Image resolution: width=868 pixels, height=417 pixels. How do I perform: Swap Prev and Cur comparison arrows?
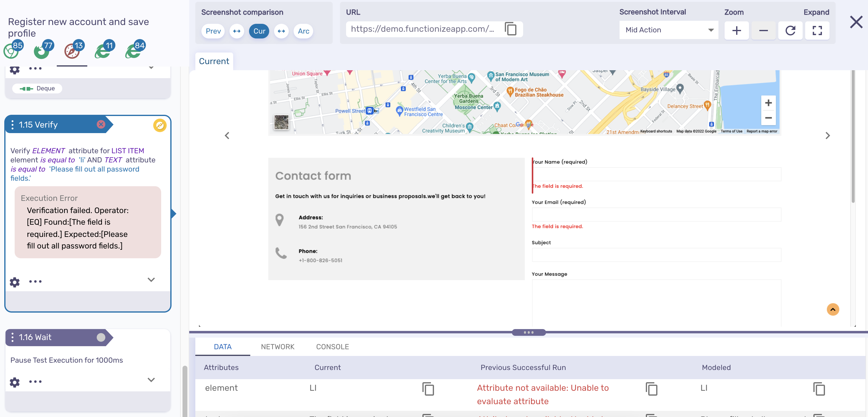[x=237, y=31]
